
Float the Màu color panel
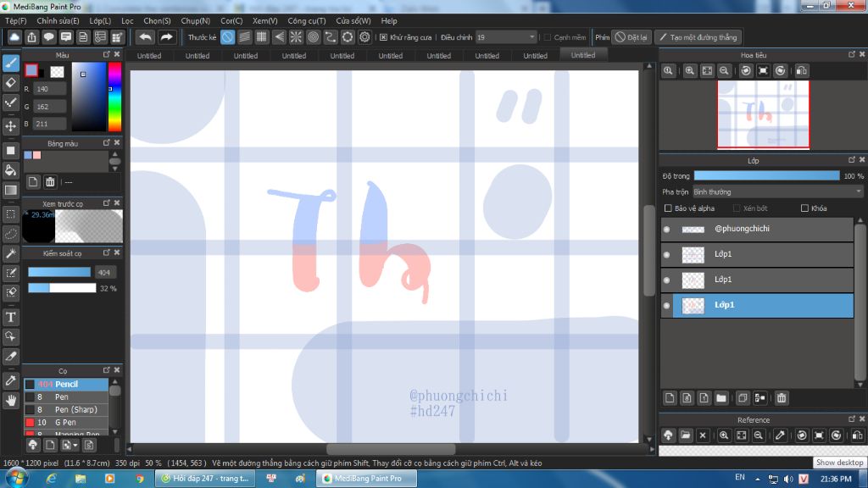[106, 54]
